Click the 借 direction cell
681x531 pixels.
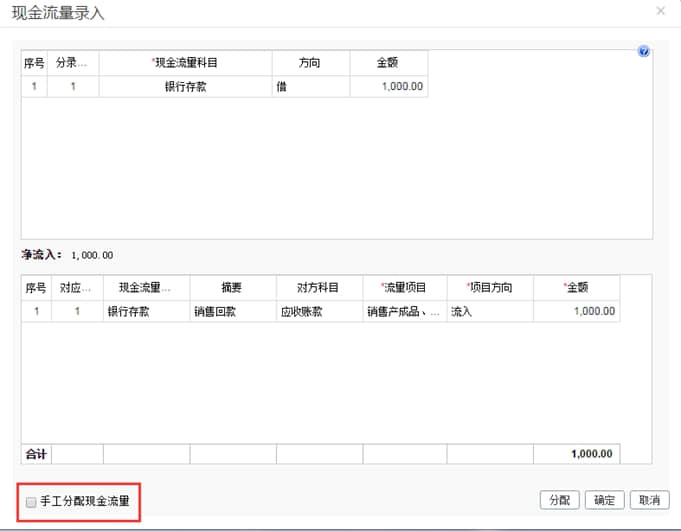click(x=311, y=86)
